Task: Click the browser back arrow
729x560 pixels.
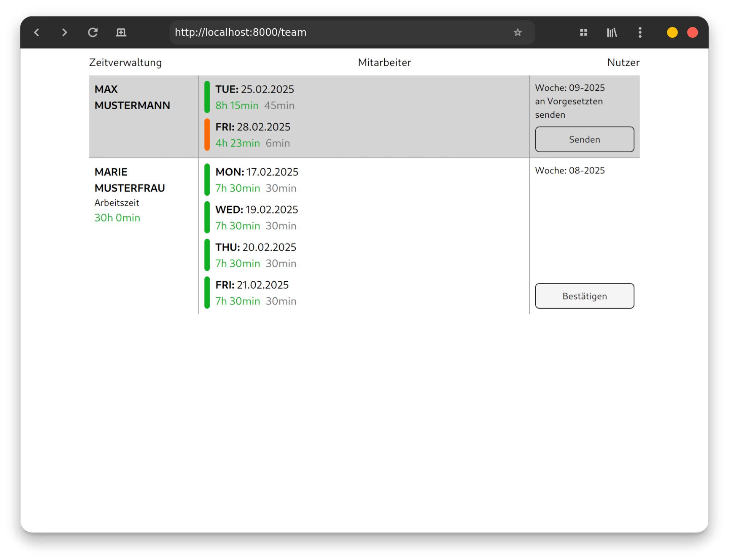Action: click(37, 33)
